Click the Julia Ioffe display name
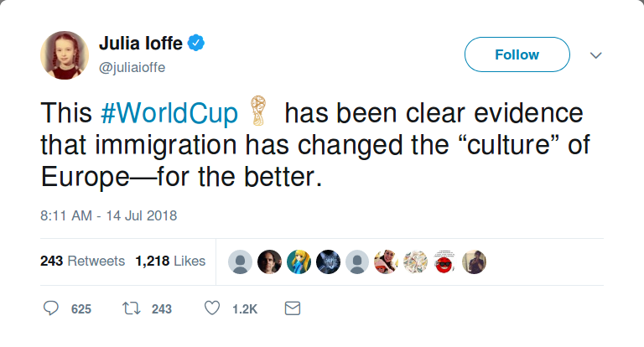The width and height of the screenshot is (644, 347). 143,42
